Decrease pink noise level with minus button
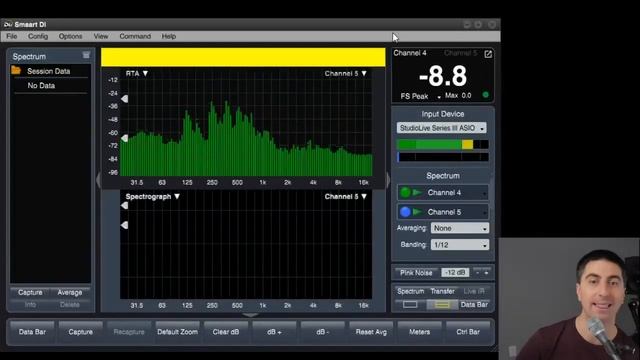This screenshot has width=640, height=360. [x=477, y=273]
